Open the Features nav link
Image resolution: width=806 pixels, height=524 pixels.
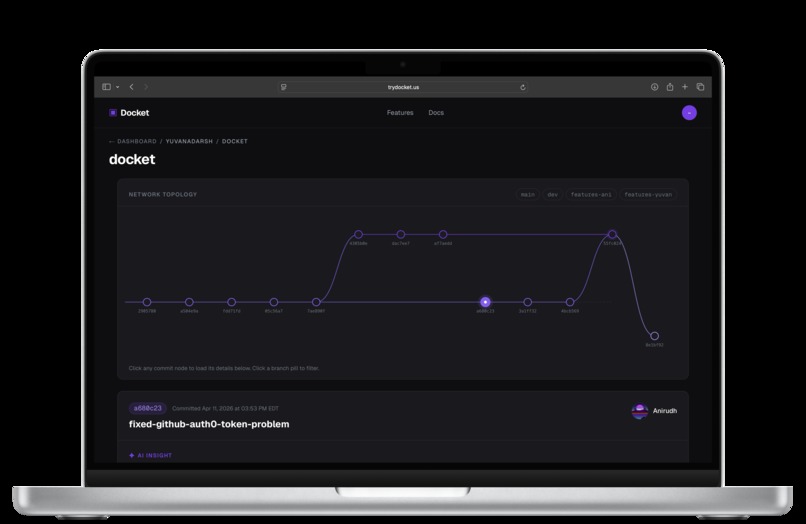[x=400, y=113]
